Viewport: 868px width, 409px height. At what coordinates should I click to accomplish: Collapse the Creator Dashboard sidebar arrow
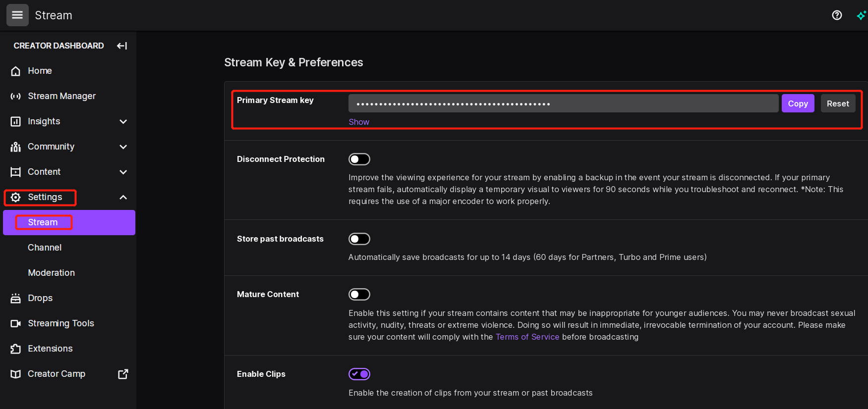(122, 46)
